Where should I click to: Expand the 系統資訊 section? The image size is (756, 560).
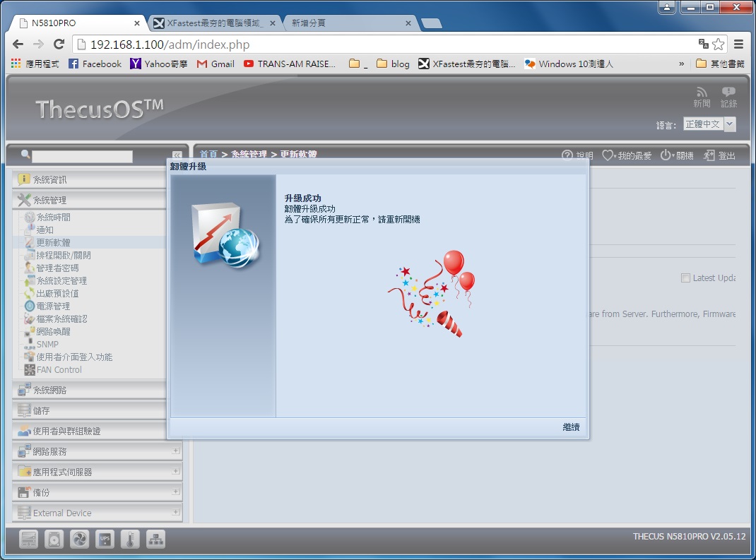click(89, 180)
